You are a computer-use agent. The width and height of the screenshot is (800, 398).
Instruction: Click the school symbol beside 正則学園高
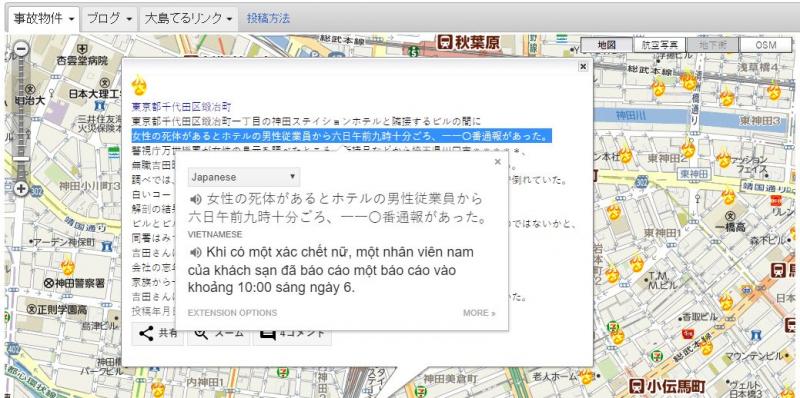click(31, 309)
